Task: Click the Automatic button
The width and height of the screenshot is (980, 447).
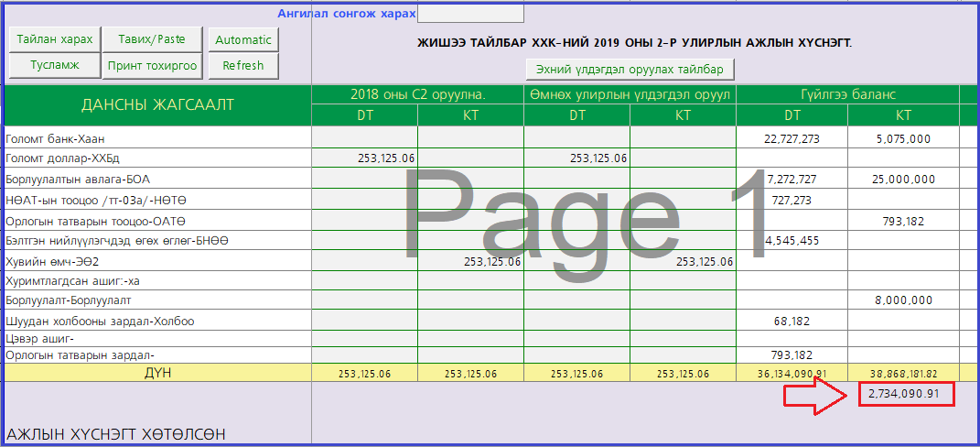Action: click(x=243, y=39)
